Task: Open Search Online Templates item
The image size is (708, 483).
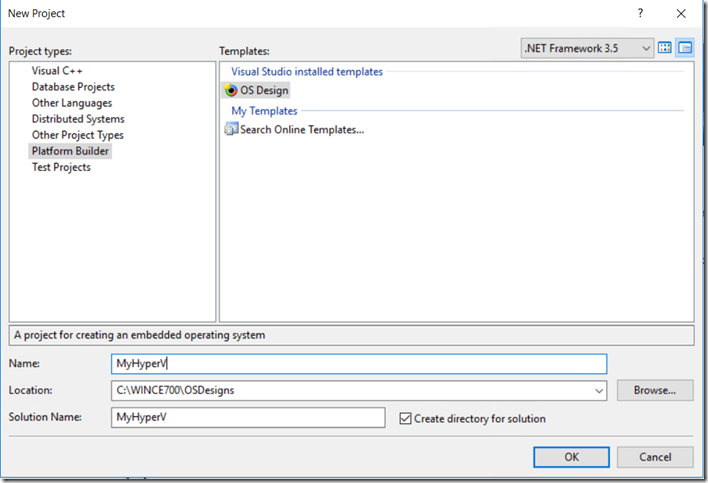Action: point(294,130)
